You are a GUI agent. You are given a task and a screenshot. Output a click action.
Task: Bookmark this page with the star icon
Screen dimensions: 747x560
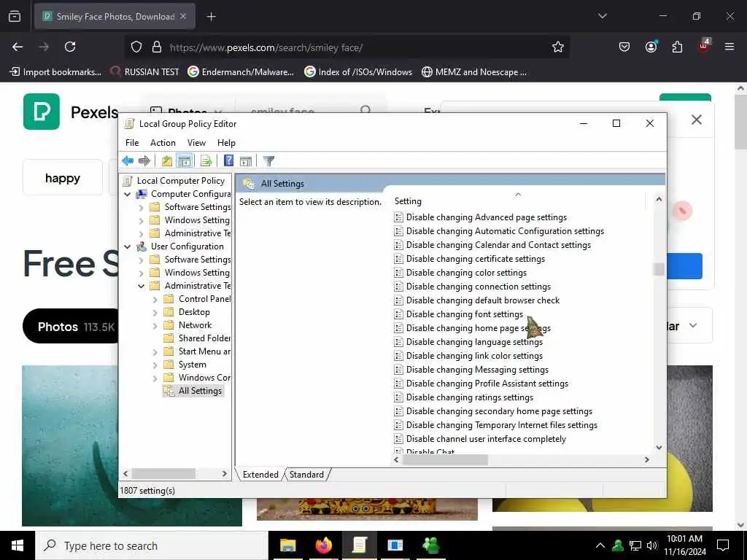pyautogui.click(x=558, y=47)
